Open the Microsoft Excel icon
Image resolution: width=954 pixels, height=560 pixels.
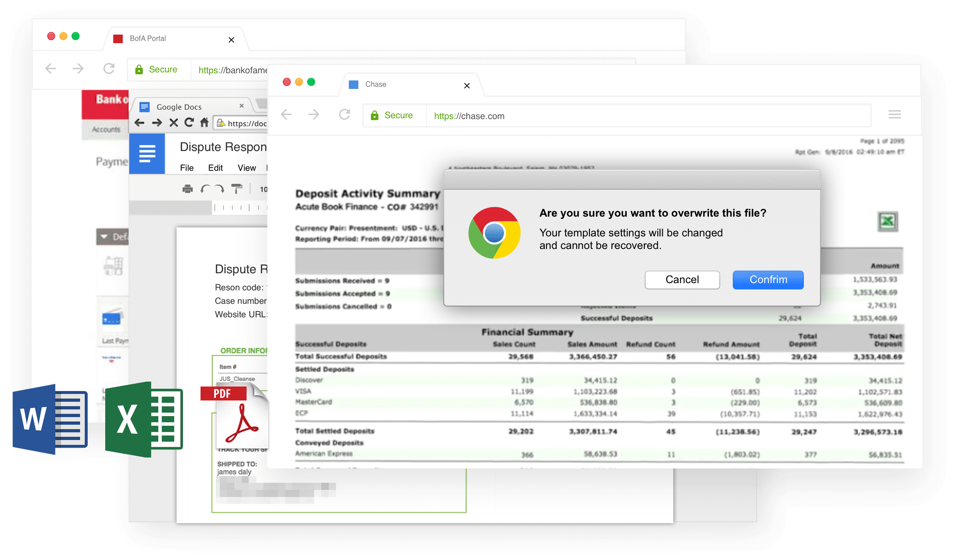point(144,420)
